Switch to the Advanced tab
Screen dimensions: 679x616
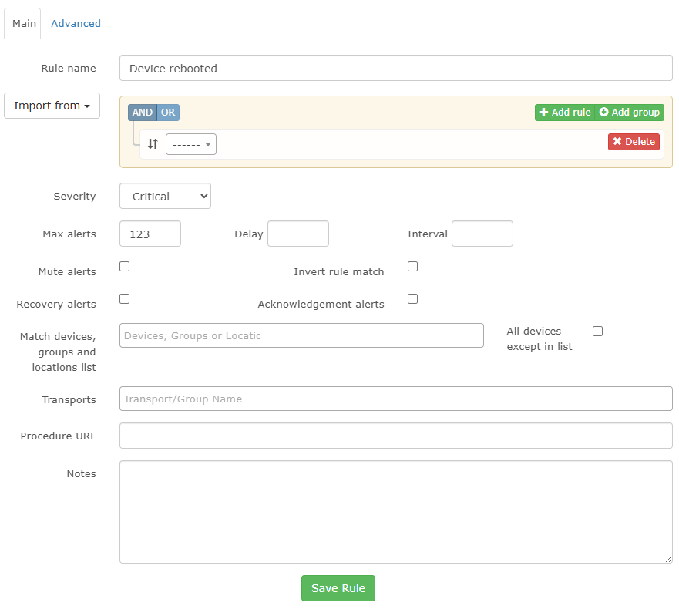click(x=76, y=24)
